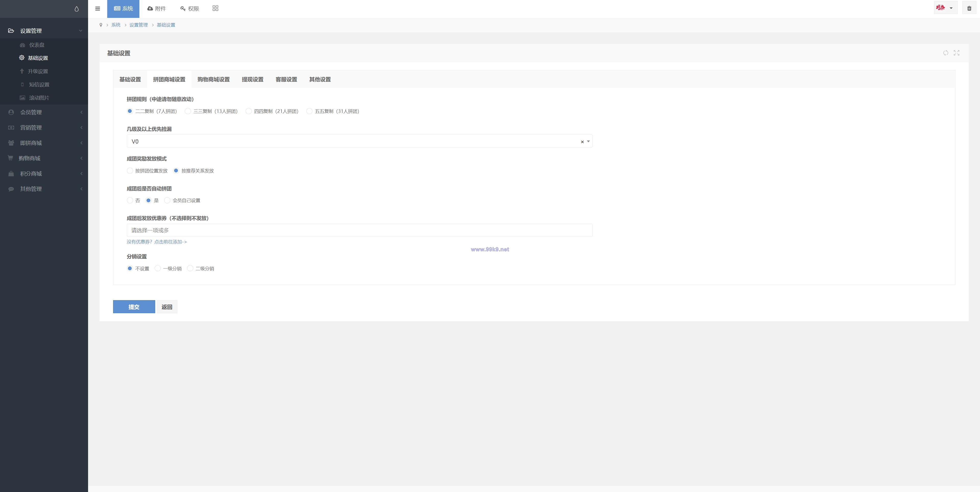This screenshot has width=980, height=492.
Task: Toggle the hamburger menu icon
Action: click(98, 8)
